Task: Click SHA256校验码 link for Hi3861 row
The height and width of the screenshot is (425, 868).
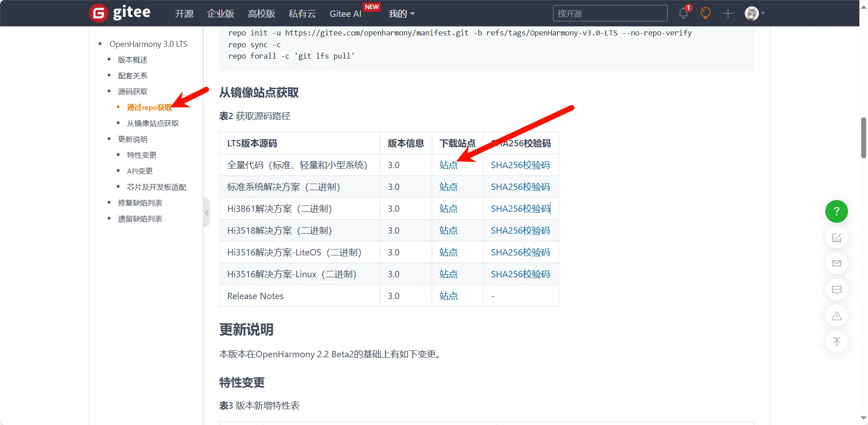Action: (x=520, y=209)
